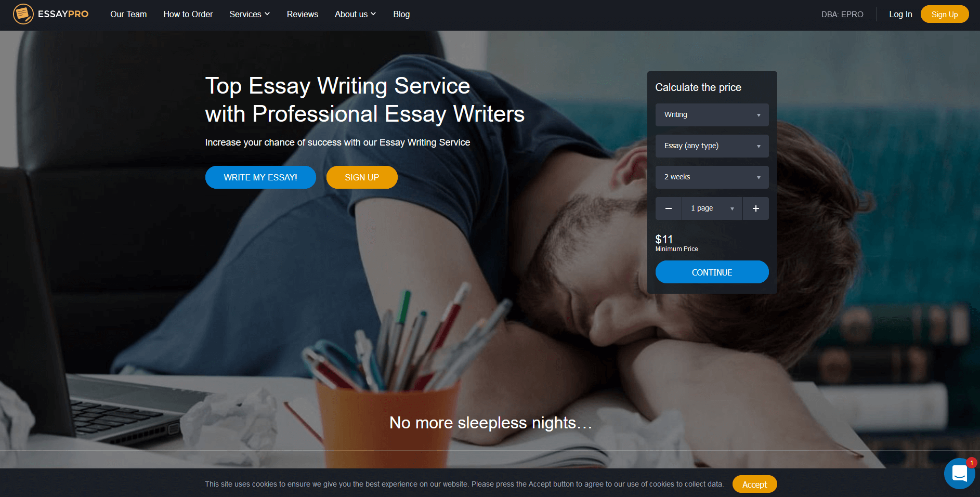This screenshot has height=497, width=980.
Task: Increase page count with plus button
Action: pos(756,208)
